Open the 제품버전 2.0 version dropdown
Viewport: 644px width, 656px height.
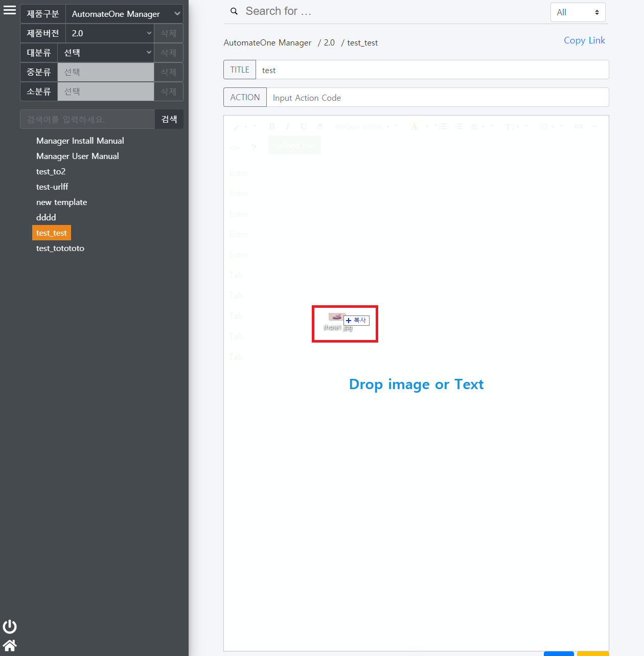pyautogui.click(x=110, y=33)
